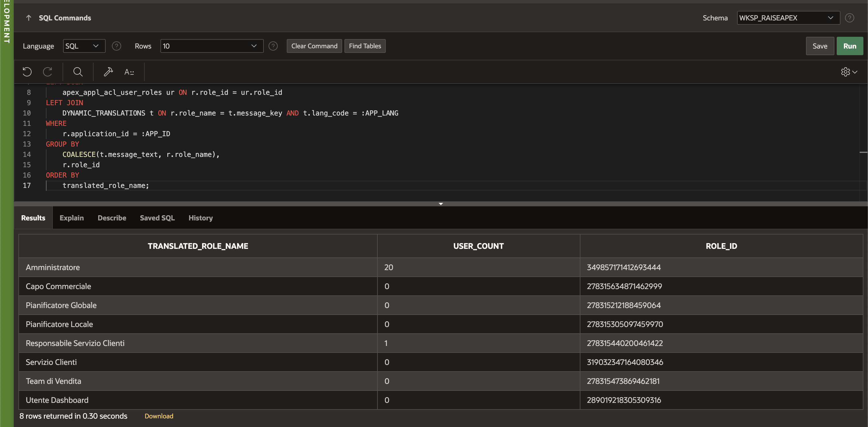Open the History tab
This screenshot has width=868, height=427.
click(200, 218)
